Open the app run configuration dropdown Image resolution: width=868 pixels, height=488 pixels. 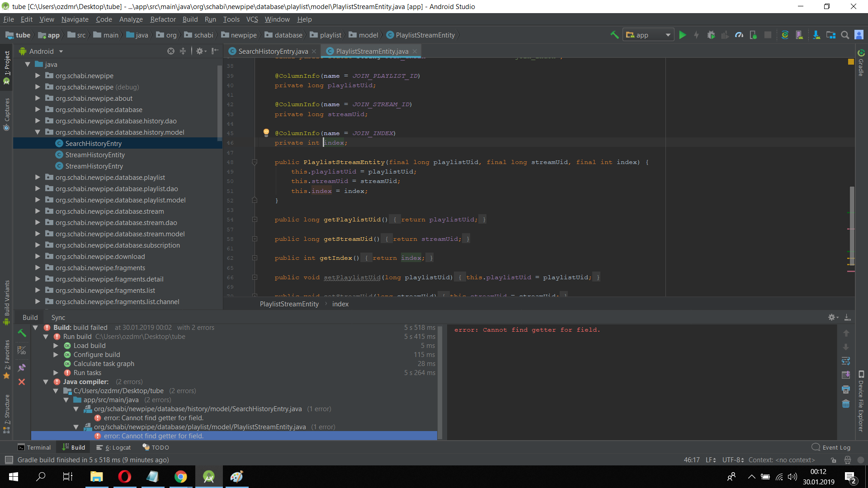pyautogui.click(x=668, y=34)
